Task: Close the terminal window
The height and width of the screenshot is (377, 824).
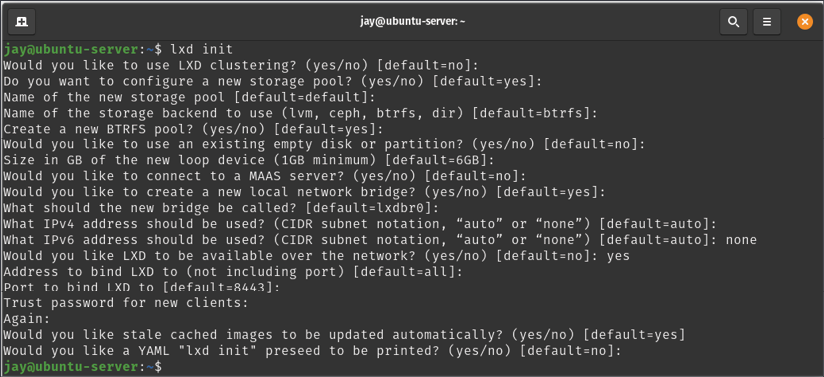Action: (x=805, y=22)
